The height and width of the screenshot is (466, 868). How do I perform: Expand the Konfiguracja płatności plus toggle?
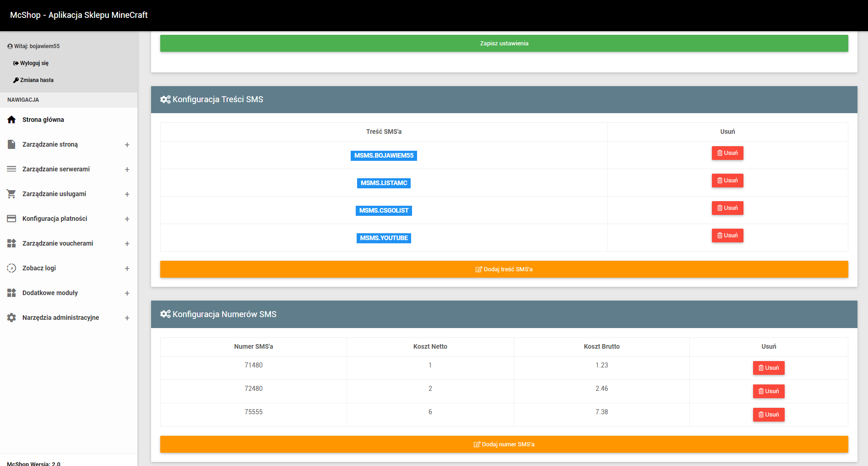[x=127, y=219]
